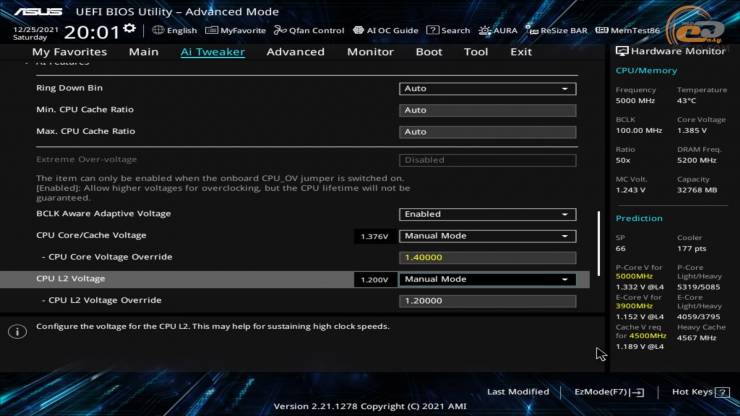This screenshot has height=416, width=740.
Task: Click the 177 pts cooler score
Action: click(691, 248)
